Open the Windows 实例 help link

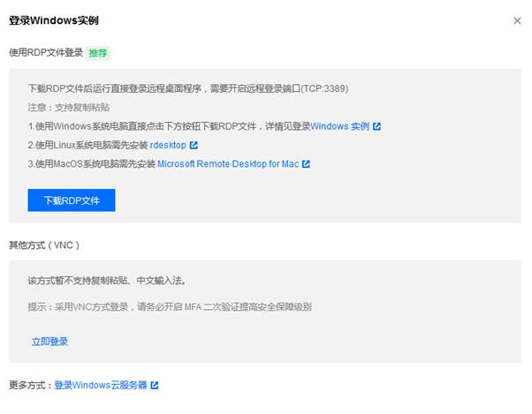339,126
